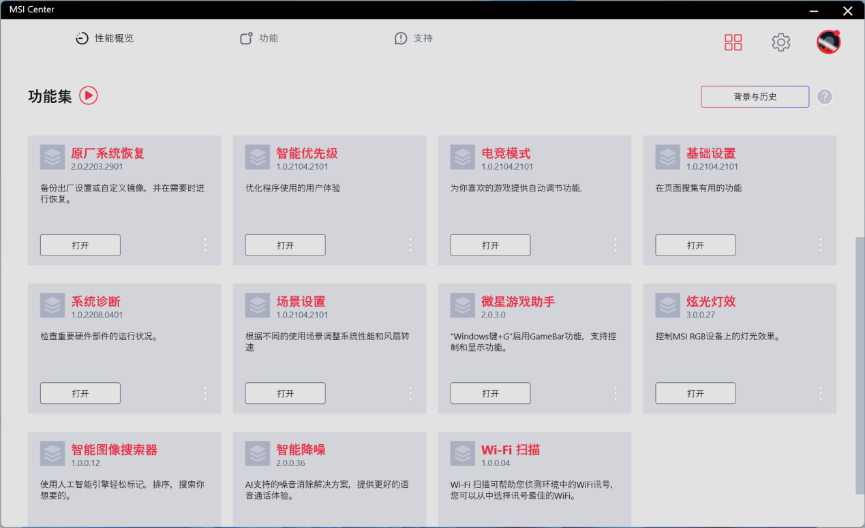Screen dimensions: 865x528
Task: Click the Wi-Fi 扫描 feature icon
Action: coord(463,453)
